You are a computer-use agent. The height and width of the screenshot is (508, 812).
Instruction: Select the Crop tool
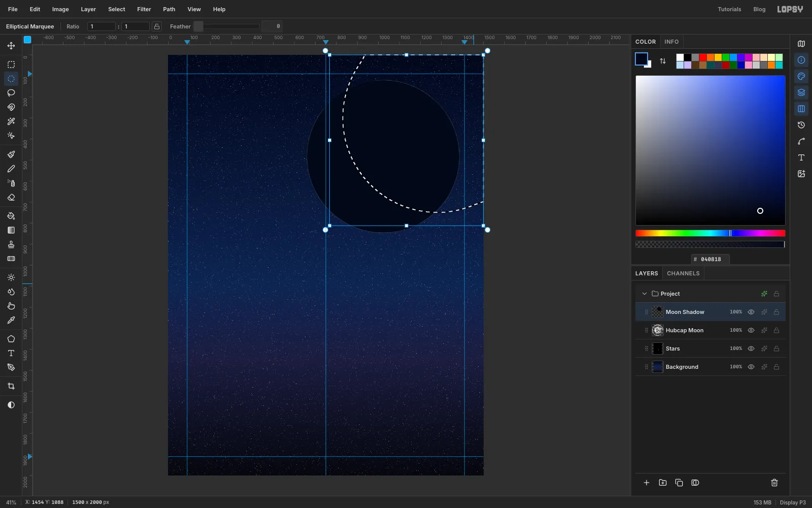[11, 386]
